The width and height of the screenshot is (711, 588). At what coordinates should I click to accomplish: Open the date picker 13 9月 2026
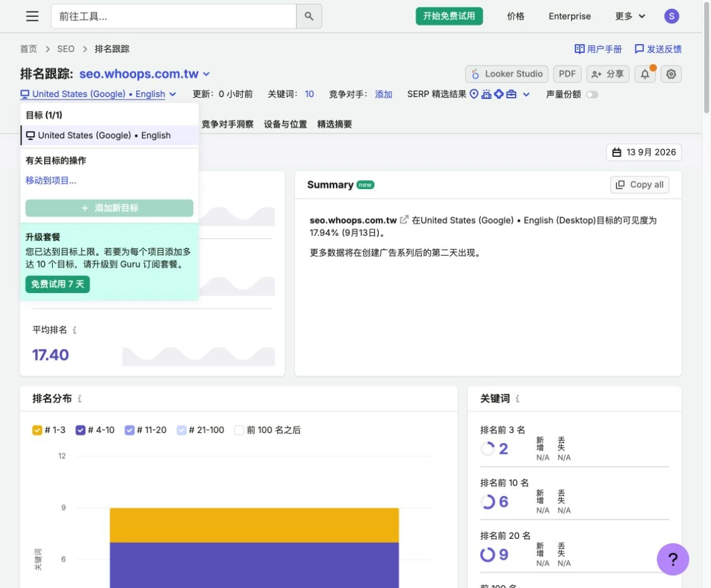644,153
